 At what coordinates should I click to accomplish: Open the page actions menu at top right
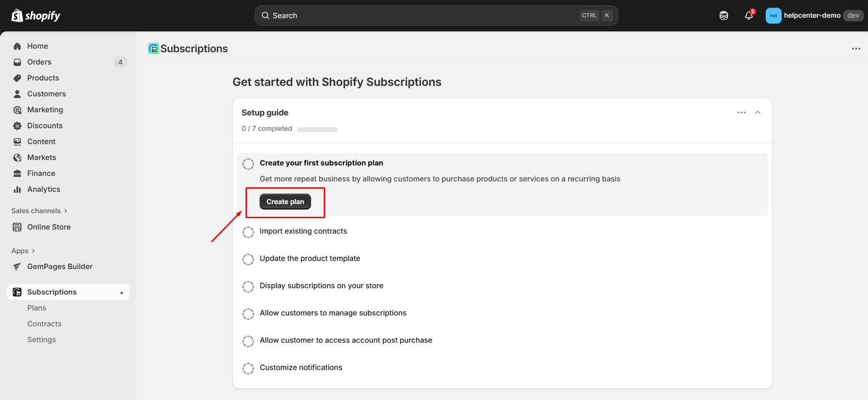857,48
